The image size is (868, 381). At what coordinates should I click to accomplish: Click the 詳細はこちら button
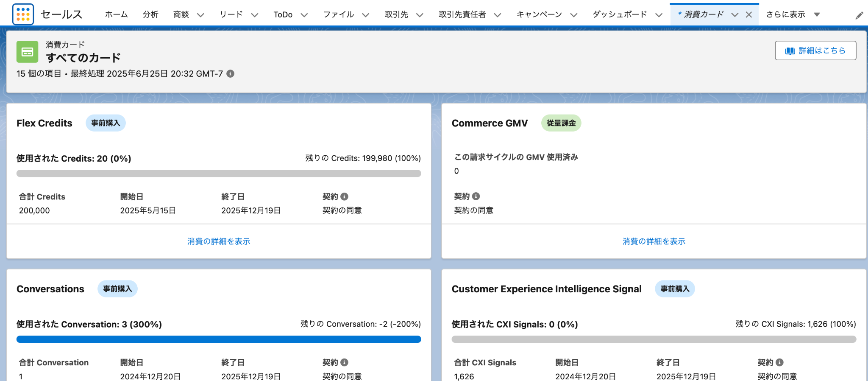click(815, 50)
